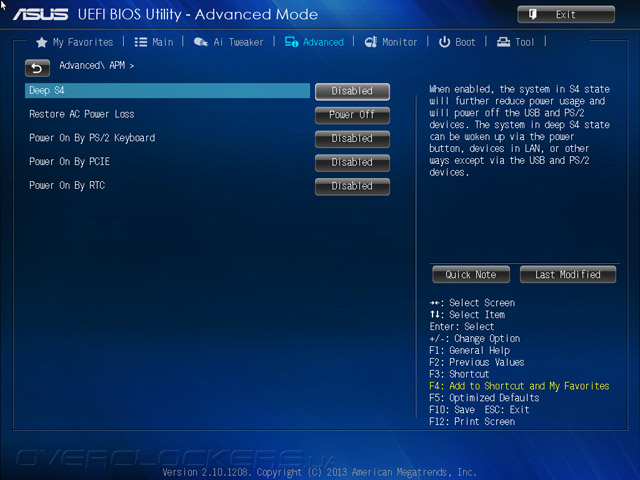Open Restore AC Power Loss Power Off selector
640x480 pixels.
pos(352,115)
